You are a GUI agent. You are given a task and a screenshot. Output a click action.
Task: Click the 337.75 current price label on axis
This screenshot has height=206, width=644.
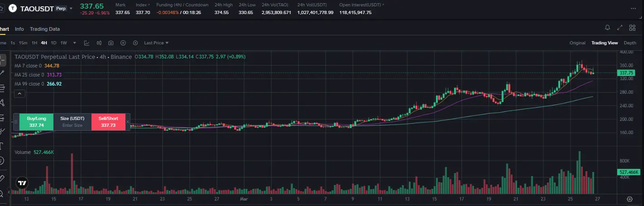point(626,73)
